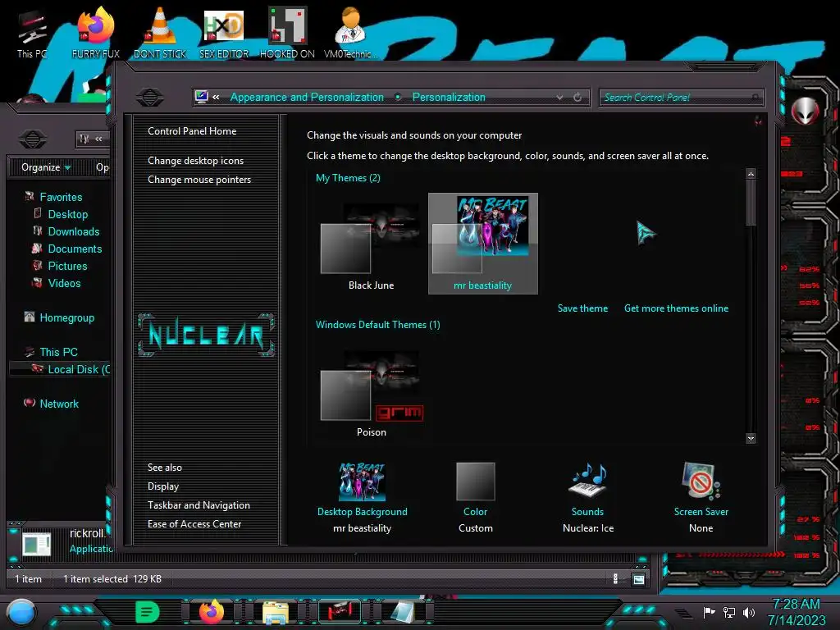This screenshot has width=840, height=630.
Task: Select Network in Explorer tree
Action: [59, 404]
